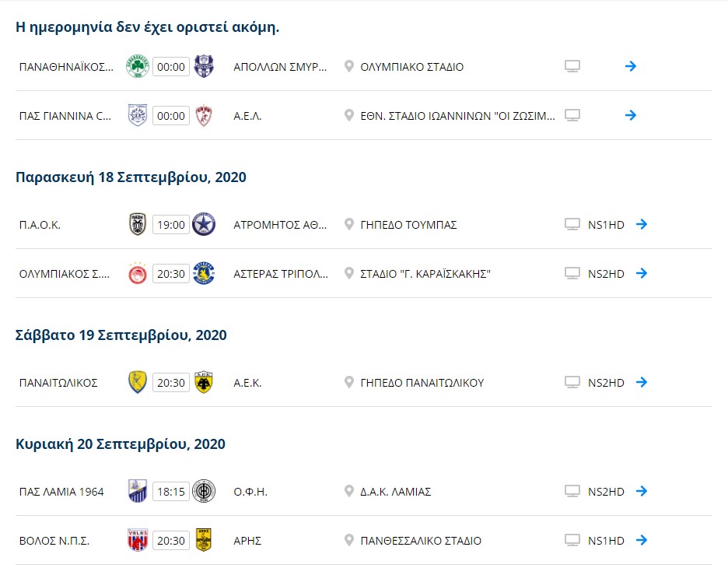Click the map pin beside ΓΗΠΕΔΟ ΤΟΥΜΠΑΣ
728x568 pixels.
pos(348,224)
